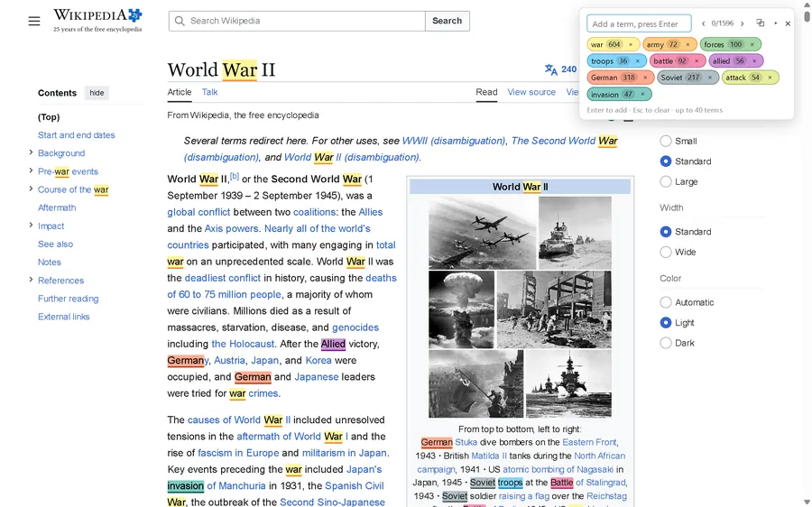Screen dimensions: 812x507
Task: Click the warship photo in the infobox
Action: tap(568, 383)
